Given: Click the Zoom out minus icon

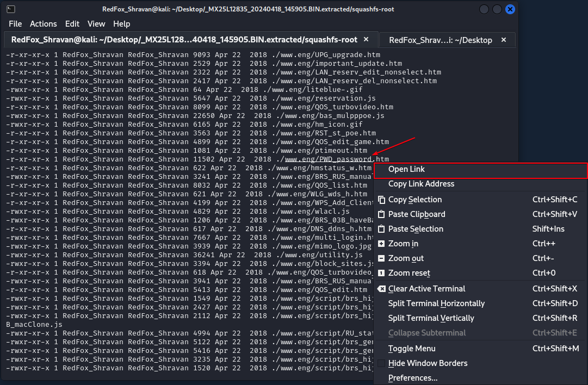Looking at the screenshot, I should click(x=381, y=258).
